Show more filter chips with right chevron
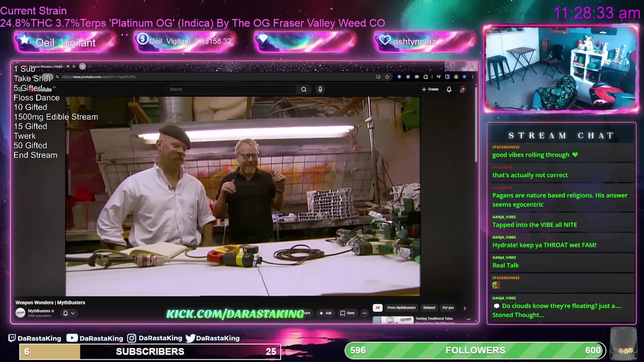 (464, 308)
